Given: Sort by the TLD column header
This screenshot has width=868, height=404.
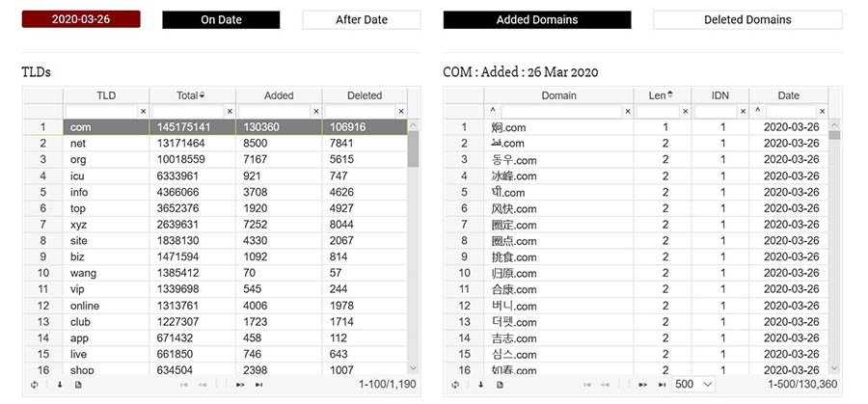Looking at the screenshot, I should tap(106, 95).
